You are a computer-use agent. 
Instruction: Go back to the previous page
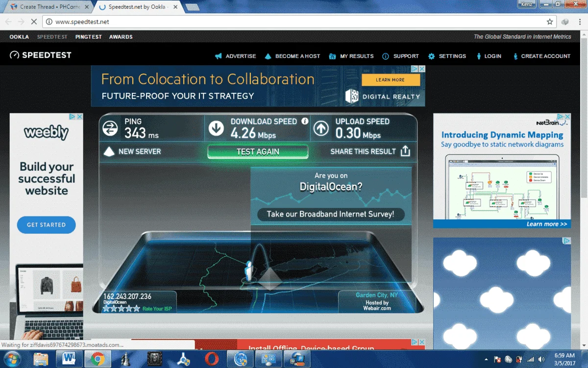click(8, 22)
